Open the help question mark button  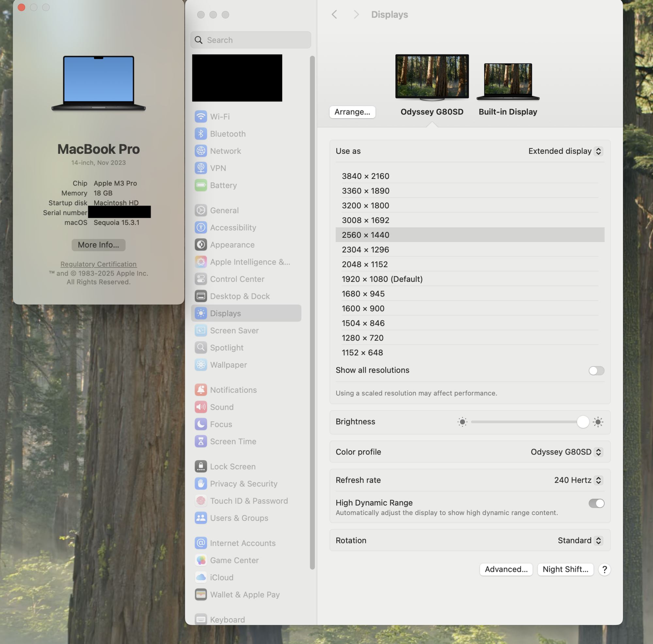pos(604,570)
